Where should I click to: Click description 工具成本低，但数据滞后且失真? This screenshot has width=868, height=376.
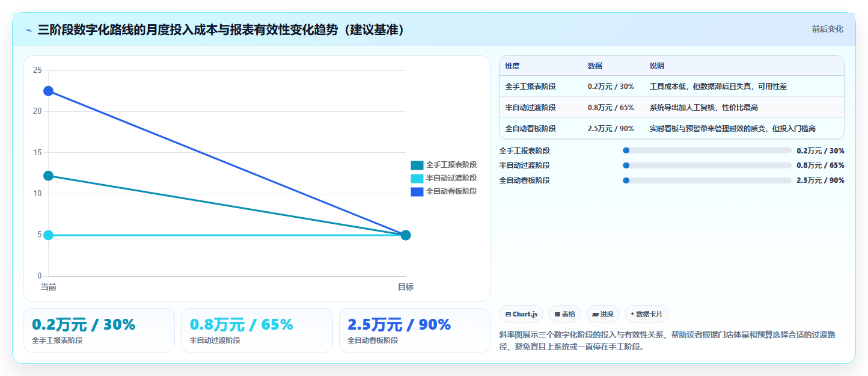point(718,87)
